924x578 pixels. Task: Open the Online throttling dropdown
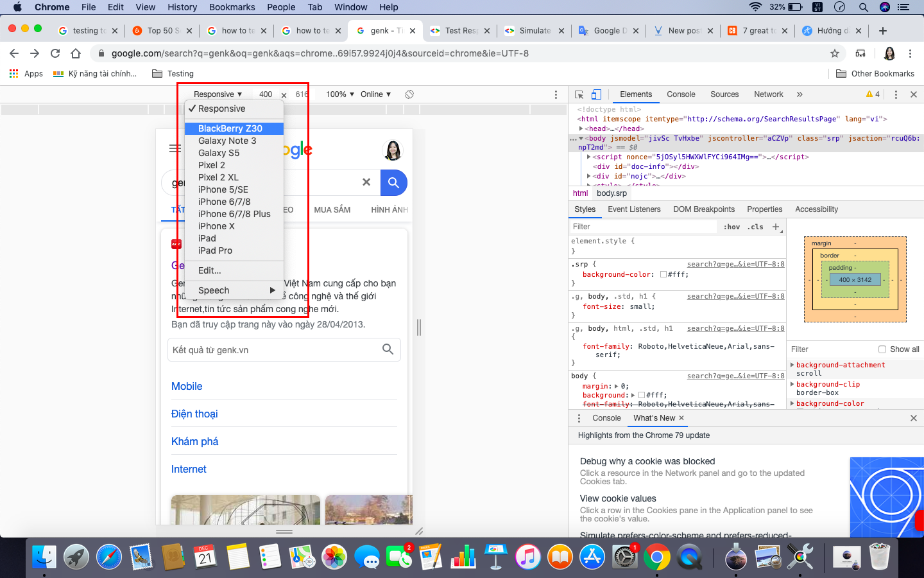click(375, 94)
